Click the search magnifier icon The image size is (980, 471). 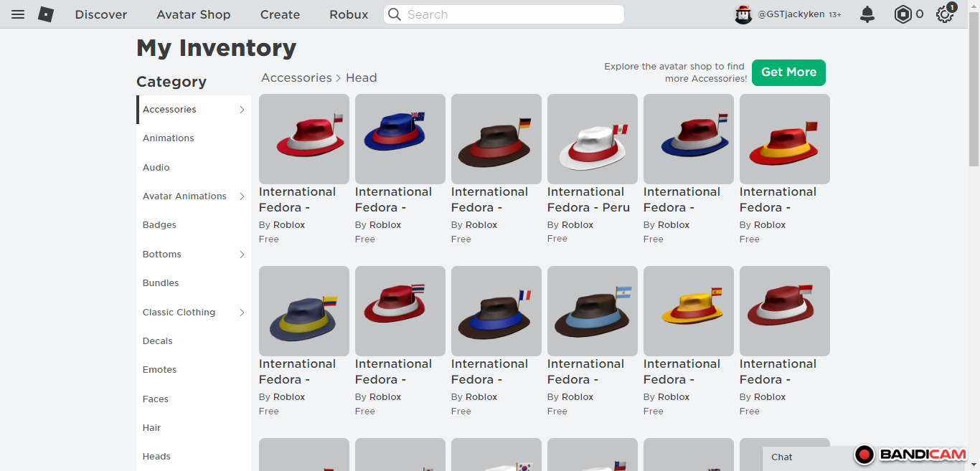click(395, 14)
